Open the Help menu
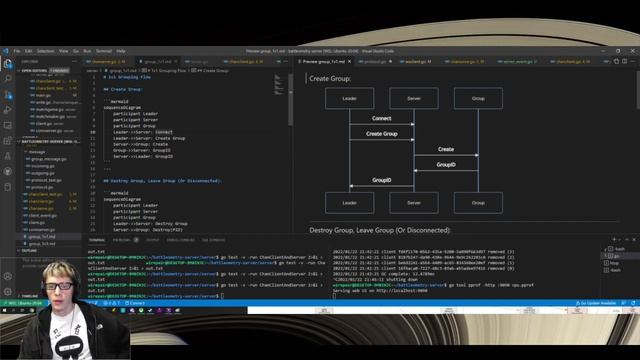This screenshot has height=360, width=640. [x=121, y=51]
